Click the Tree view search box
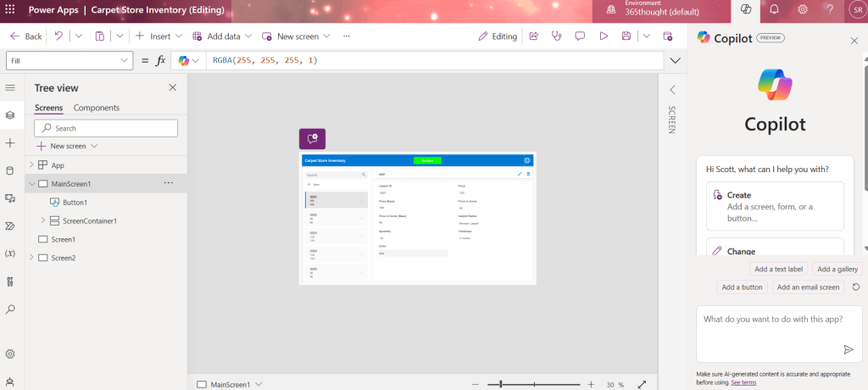The width and height of the screenshot is (868, 390). 106,128
